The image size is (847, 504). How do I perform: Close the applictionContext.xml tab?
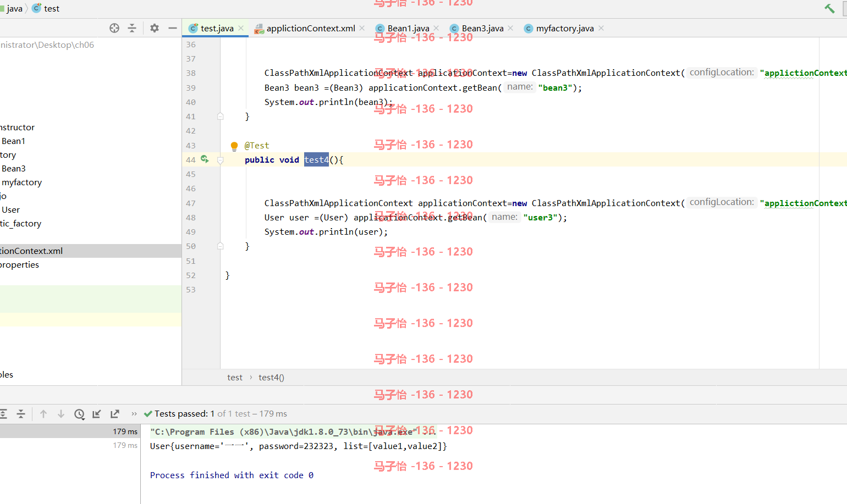[x=362, y=28]
